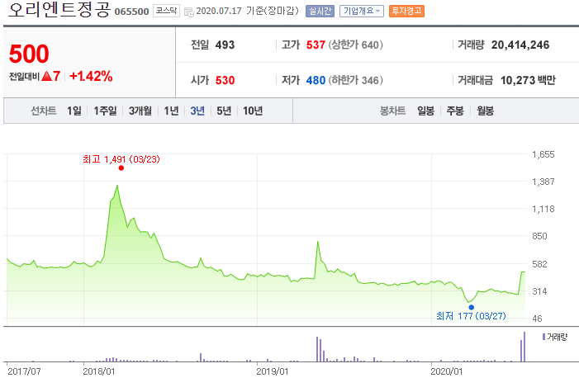Select the 1일 line chart tab
579x392 pixels.
point(74,111)
